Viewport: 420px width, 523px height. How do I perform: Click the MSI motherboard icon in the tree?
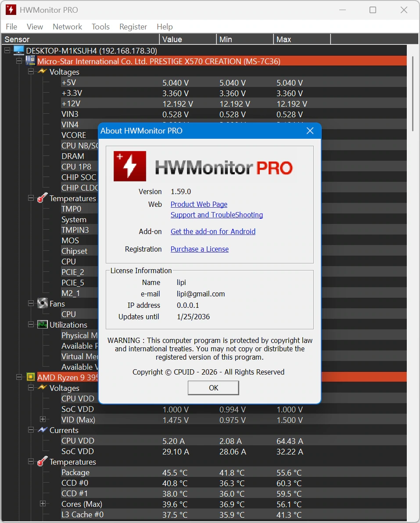(30, 61)
